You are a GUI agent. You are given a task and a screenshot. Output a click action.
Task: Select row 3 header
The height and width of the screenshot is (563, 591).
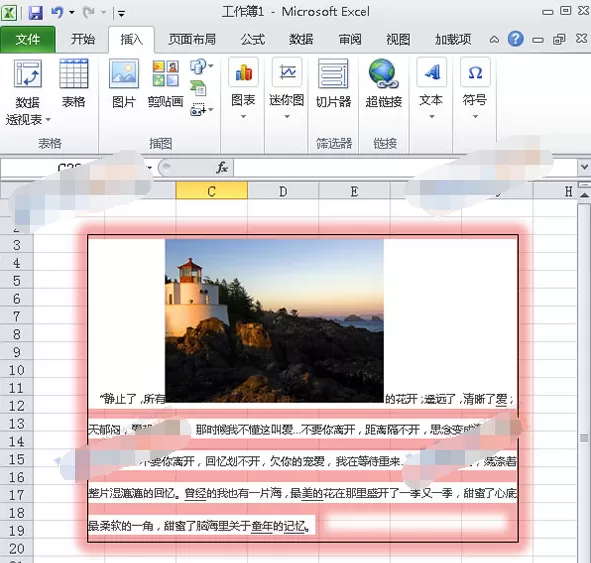(x=17, y=245)
